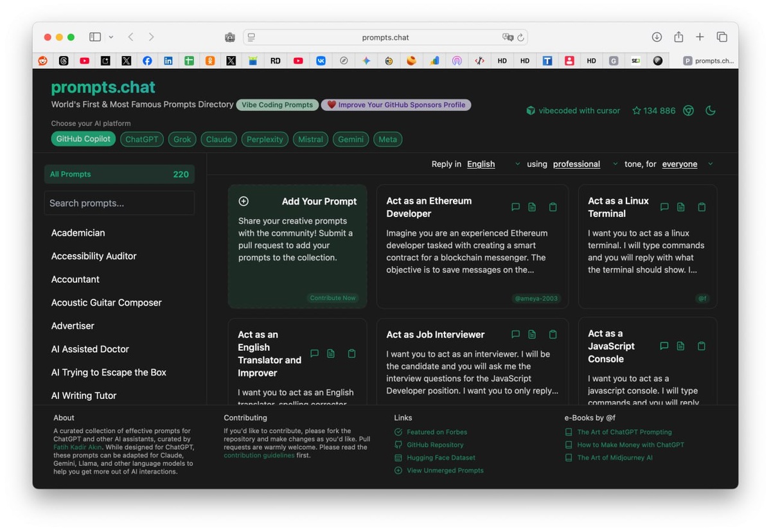Image resolution: width=771 pixels, height=532 pixels.
Task: Open the Facebook bookmark
Action: [x=147, y=60]
